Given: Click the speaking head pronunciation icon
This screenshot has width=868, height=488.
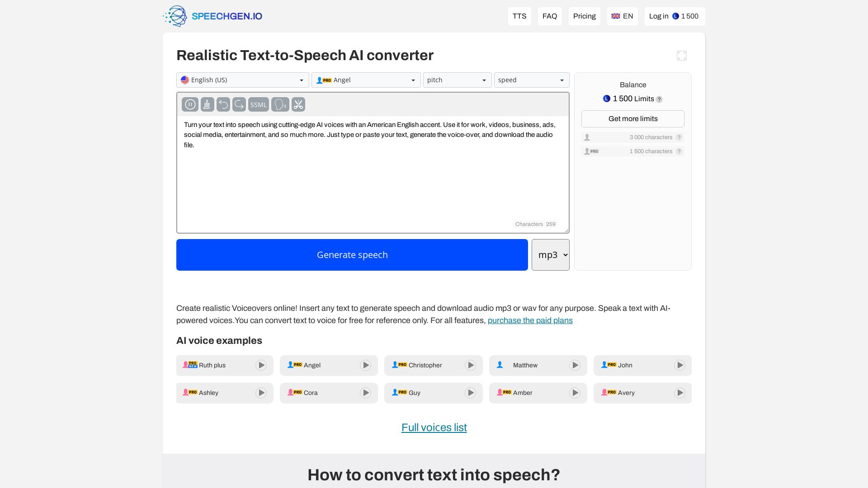Looking at the screenshot, I should coord(280,104).
